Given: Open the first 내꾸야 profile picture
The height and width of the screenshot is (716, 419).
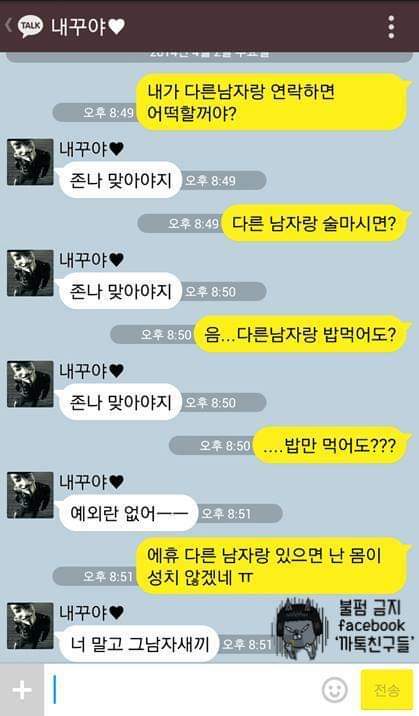Looking at the screenshot, I should (30, 162).
